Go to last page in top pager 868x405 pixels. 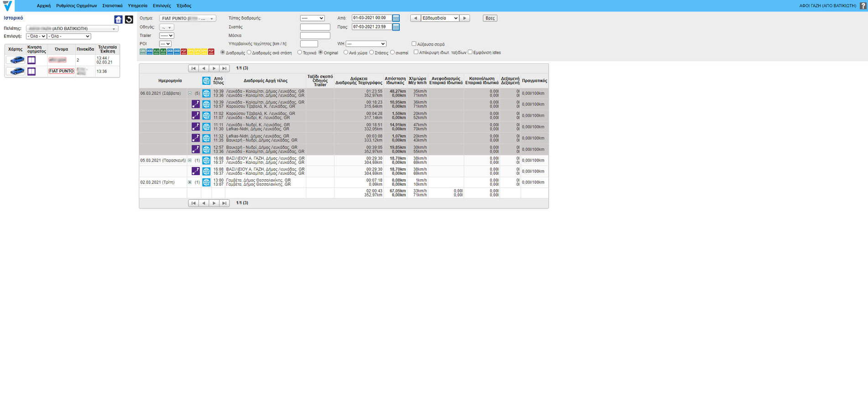point(224,68)
